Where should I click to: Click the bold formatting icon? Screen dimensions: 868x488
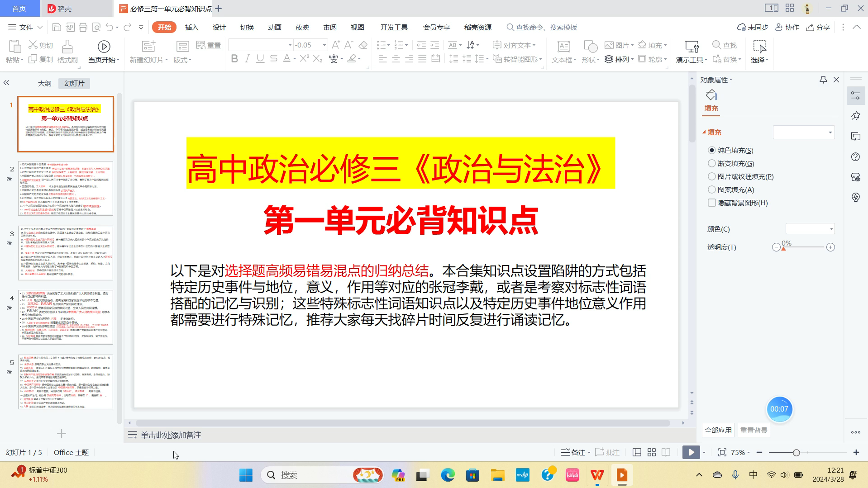point(234,59)
